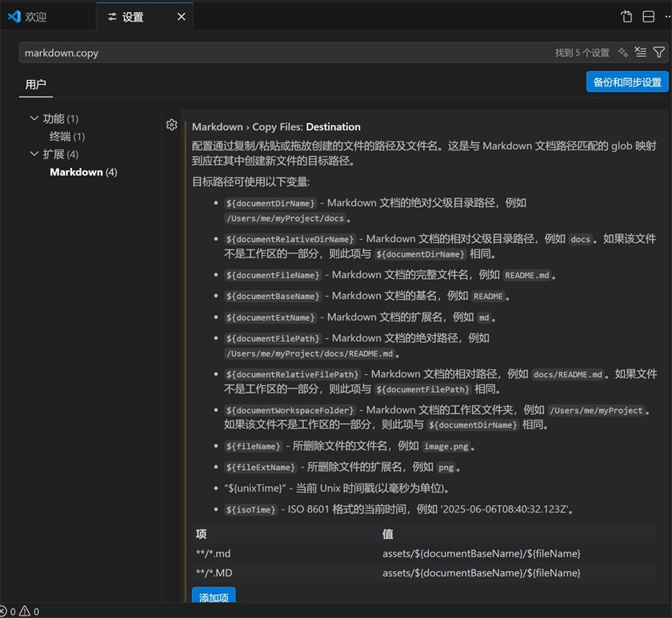This screenshot has width=672, height=618.
Task: Open the Settings (JSON) editor icon
Action: click(x=626, y=16)
